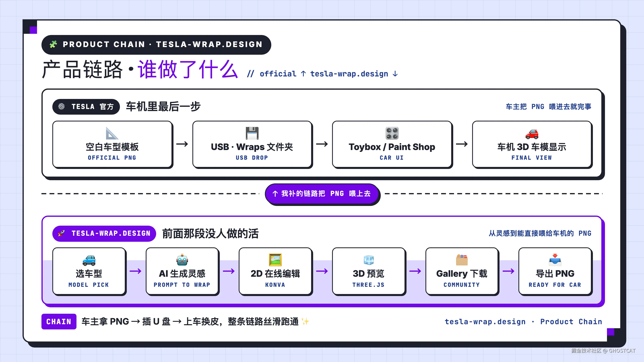Click the rocket icon in the tesla-wrap.design badge

pos(61,233)
